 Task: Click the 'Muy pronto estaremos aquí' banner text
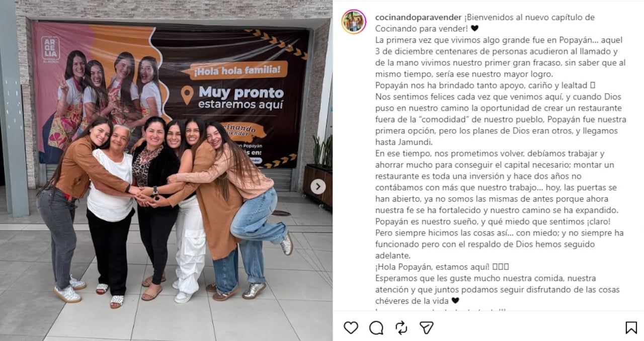click(241, 99)
